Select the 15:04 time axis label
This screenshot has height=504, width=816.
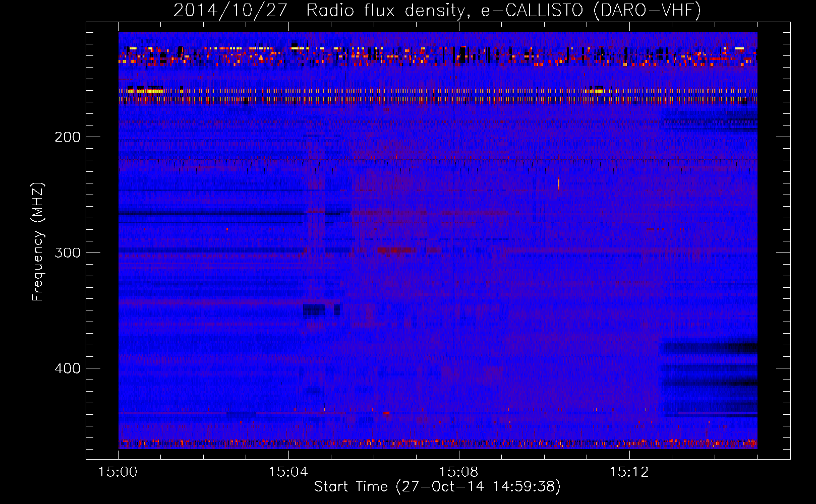[288, 472]
